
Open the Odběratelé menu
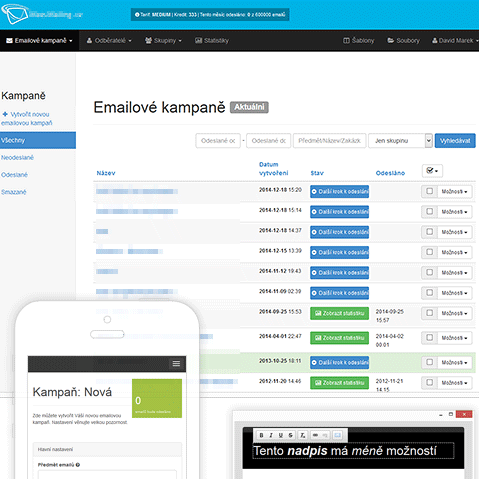109,41
